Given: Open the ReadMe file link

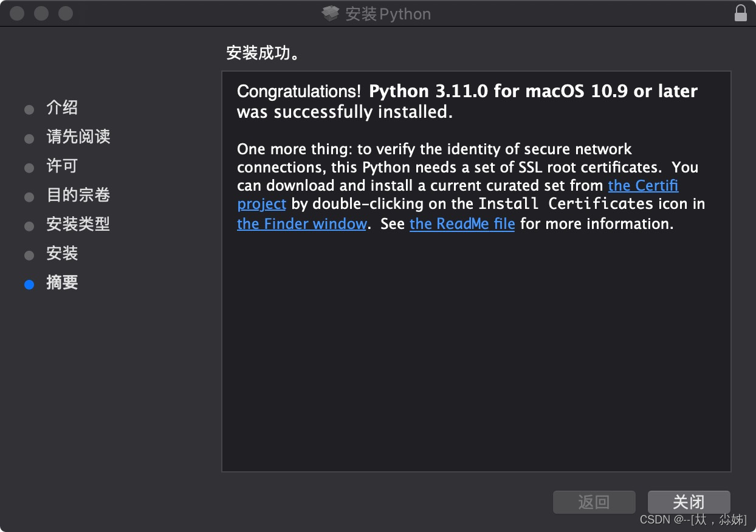Looking at the screenshot, I should (462, 224).
